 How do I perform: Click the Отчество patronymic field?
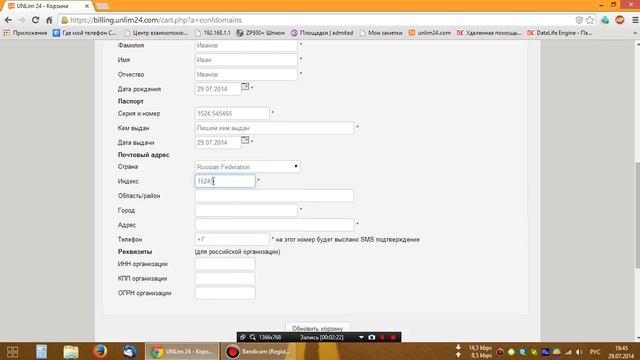coord(246,74)
